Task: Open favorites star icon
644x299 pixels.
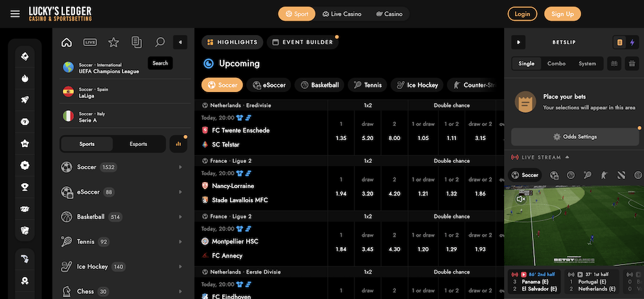Action: [113, 42]
